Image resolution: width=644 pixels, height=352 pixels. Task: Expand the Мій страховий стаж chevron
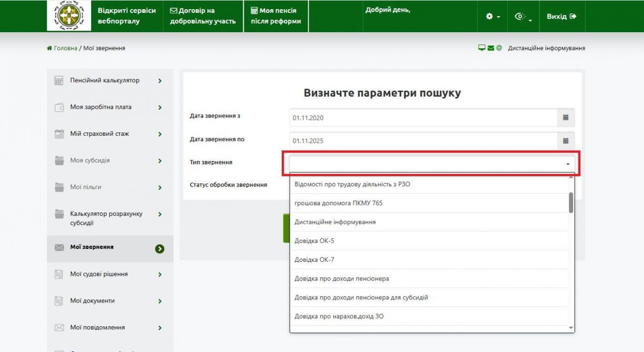(160, 134)
